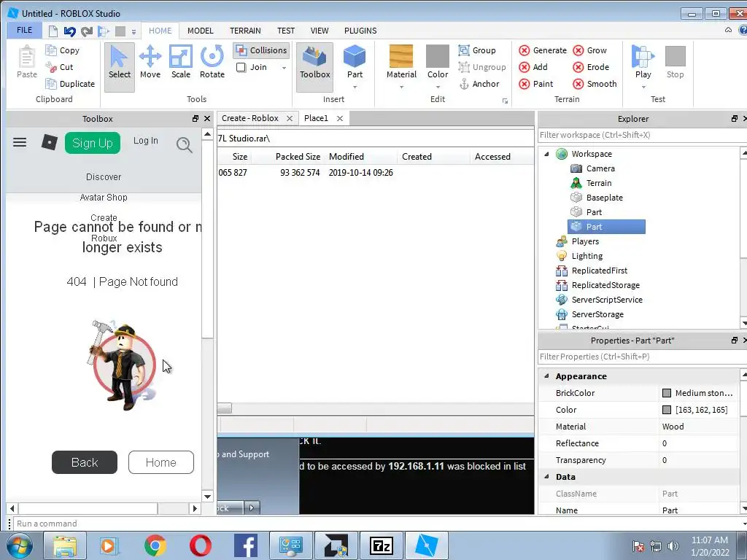Image resolution: width=747 pixels, height=560 pixels.
Task: Click Duplicate in Clipboard group
Action: (70, 84)
